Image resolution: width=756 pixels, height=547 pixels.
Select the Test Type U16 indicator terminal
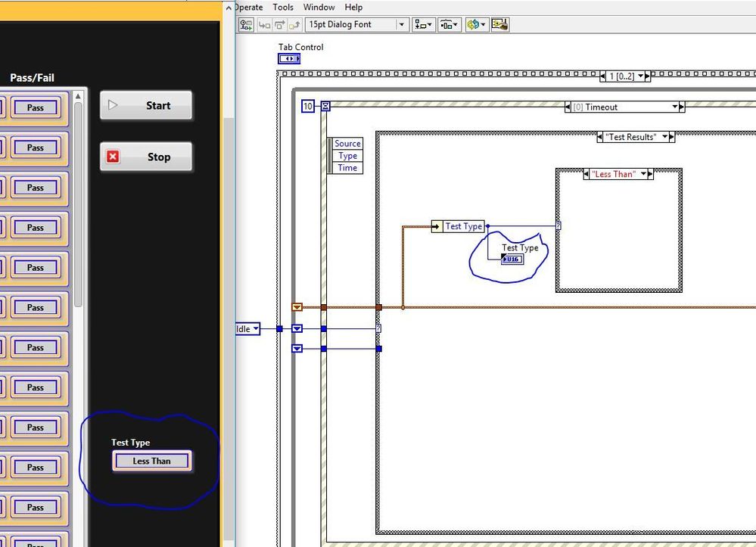coord(512,260)
